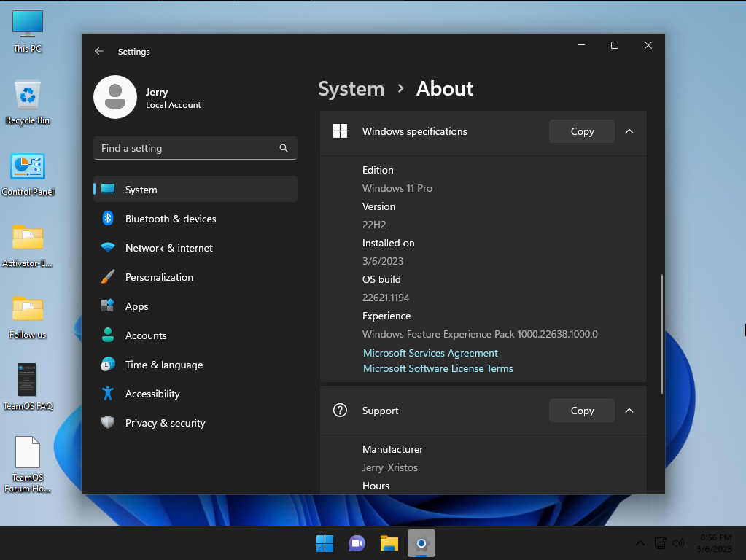Click the search magnifier icon
Image resolution: width=746 pixels, height=560 pixels.
coord(284,148)
